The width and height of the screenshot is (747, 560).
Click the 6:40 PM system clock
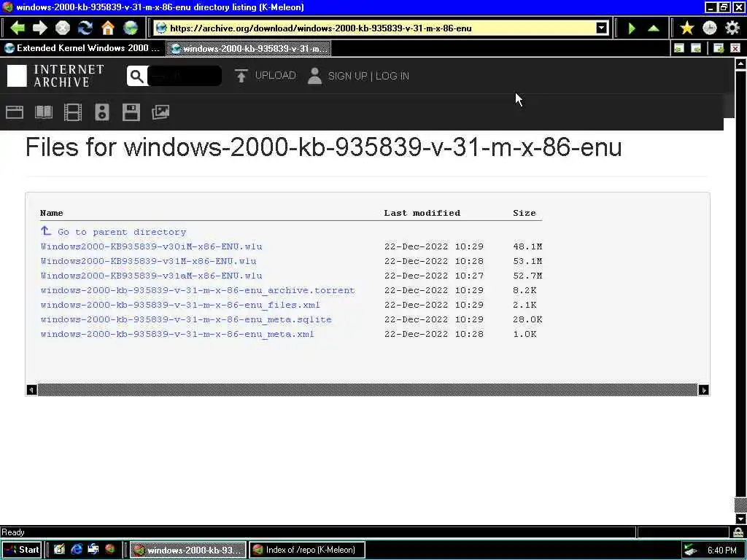721,551
